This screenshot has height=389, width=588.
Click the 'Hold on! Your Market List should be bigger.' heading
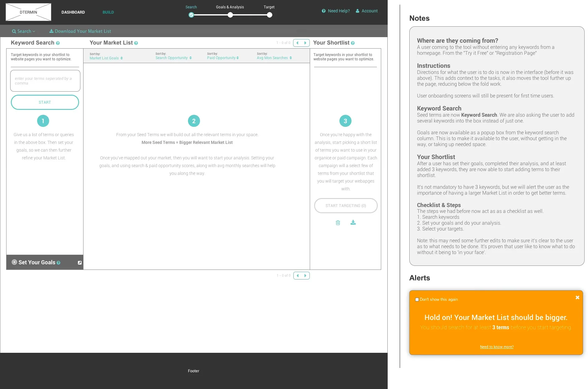tap(496, 318)
